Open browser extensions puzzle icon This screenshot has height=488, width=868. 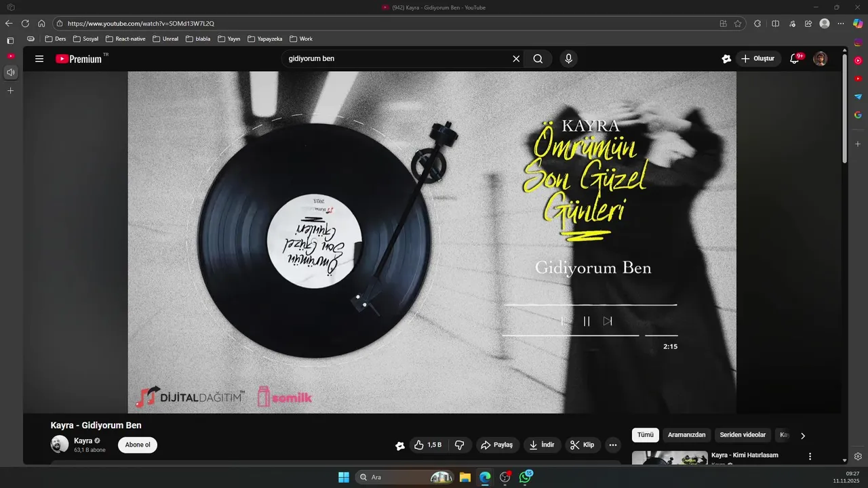757,23
